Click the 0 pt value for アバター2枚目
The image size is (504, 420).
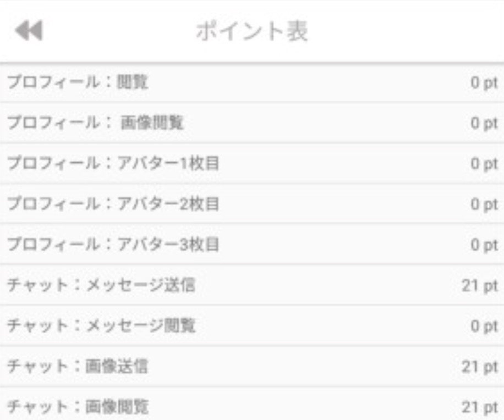[484, 205]
